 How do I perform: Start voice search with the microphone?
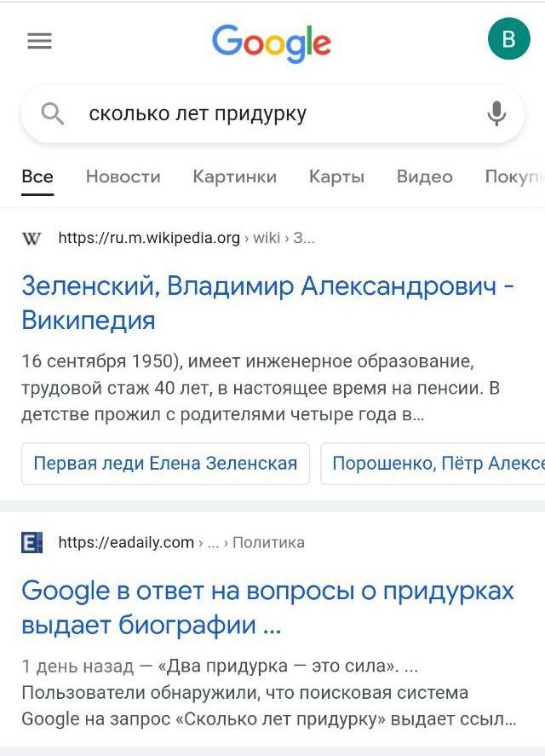(x=496, y=113)
